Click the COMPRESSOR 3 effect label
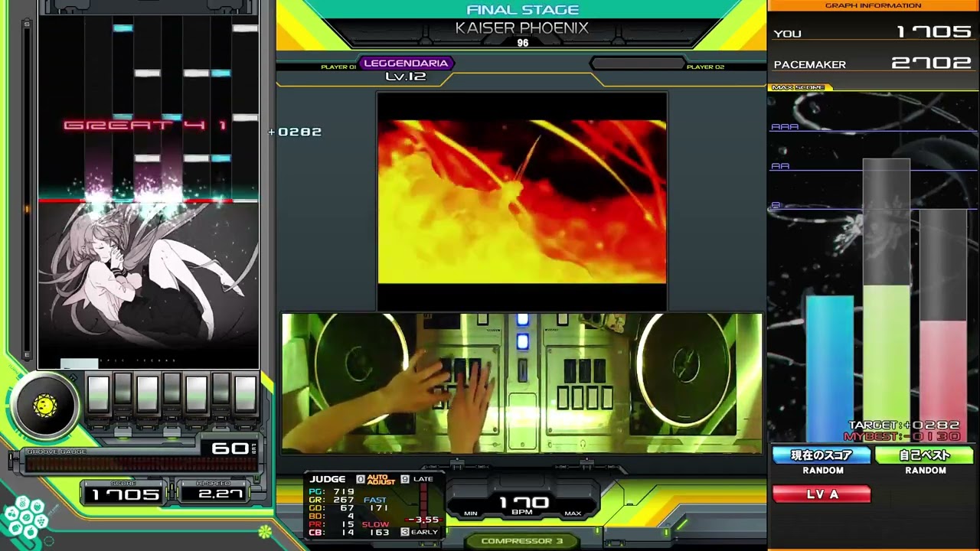The image size is (980, 551). [522, 541]
